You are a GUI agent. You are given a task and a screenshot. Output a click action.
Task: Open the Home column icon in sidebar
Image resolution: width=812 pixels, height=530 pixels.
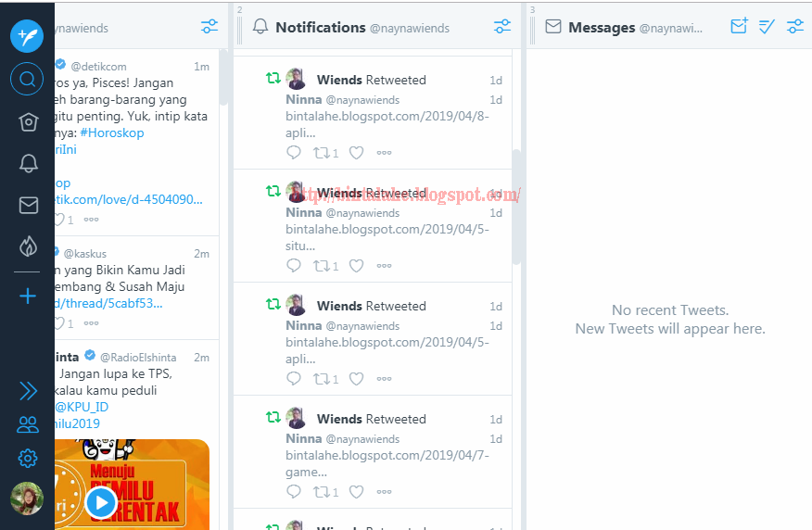[28, 122]
